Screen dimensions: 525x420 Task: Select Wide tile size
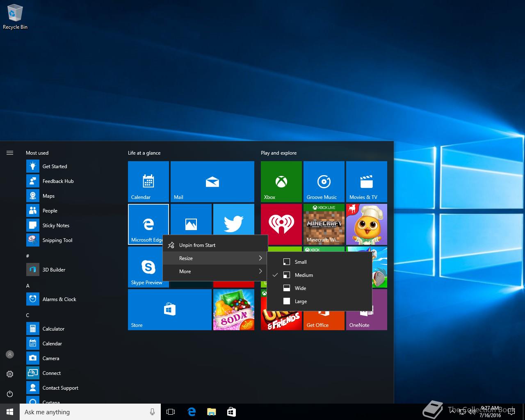coord(320,288)
